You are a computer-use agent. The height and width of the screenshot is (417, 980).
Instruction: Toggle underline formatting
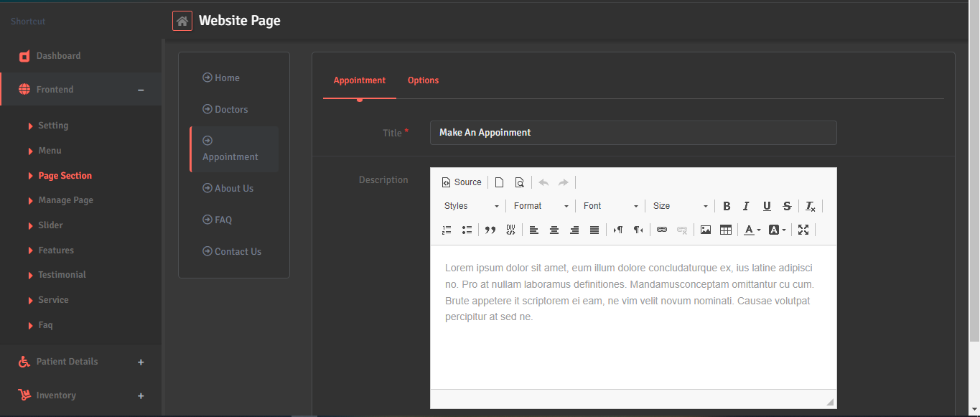(x=767, y=206)
